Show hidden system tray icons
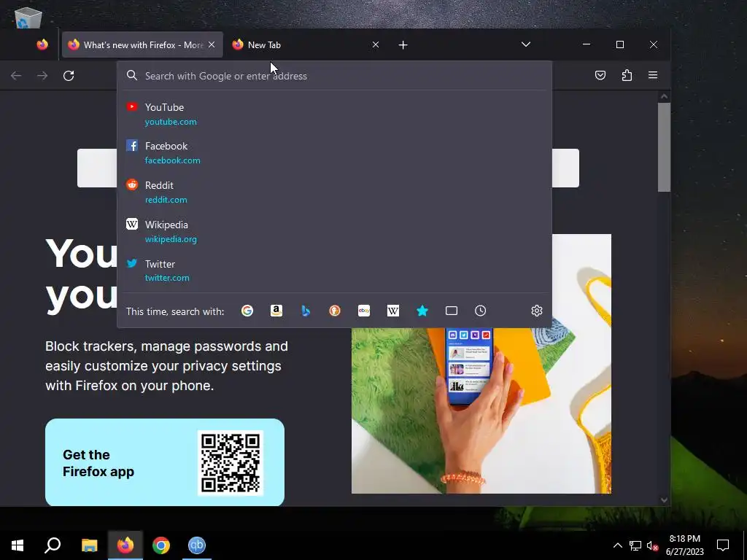Screen dimensions: 747x560 pos(617,545)
